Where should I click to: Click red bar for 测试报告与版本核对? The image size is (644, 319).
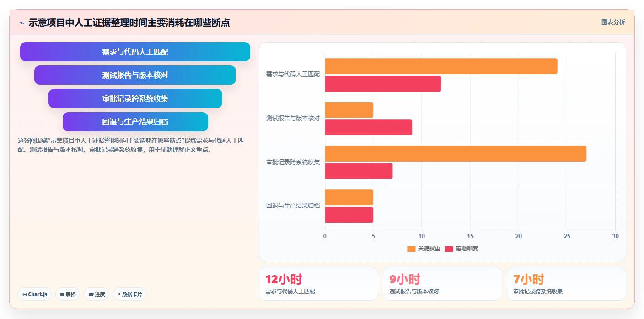pyautogui.click(x=368, y=127)
